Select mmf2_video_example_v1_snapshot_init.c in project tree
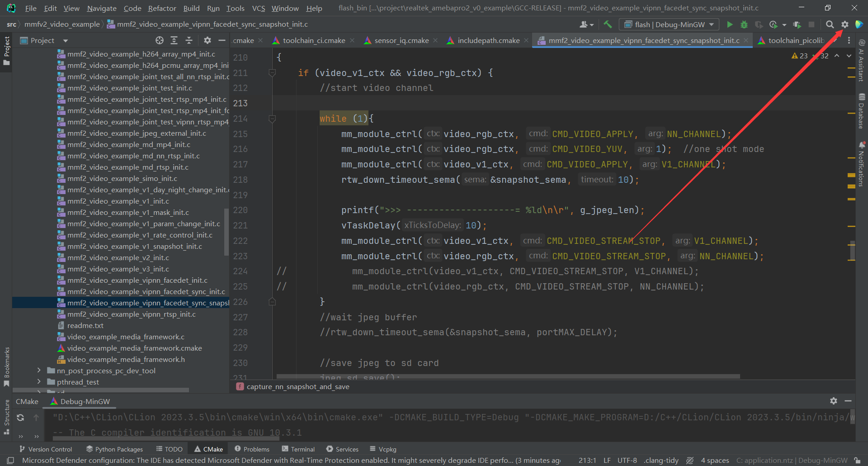 [134, 246]
